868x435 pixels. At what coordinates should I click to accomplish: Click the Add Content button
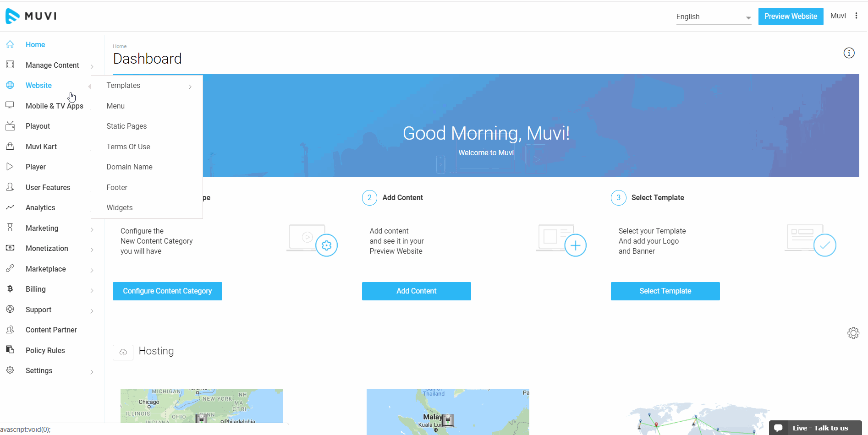coord(416,291)
